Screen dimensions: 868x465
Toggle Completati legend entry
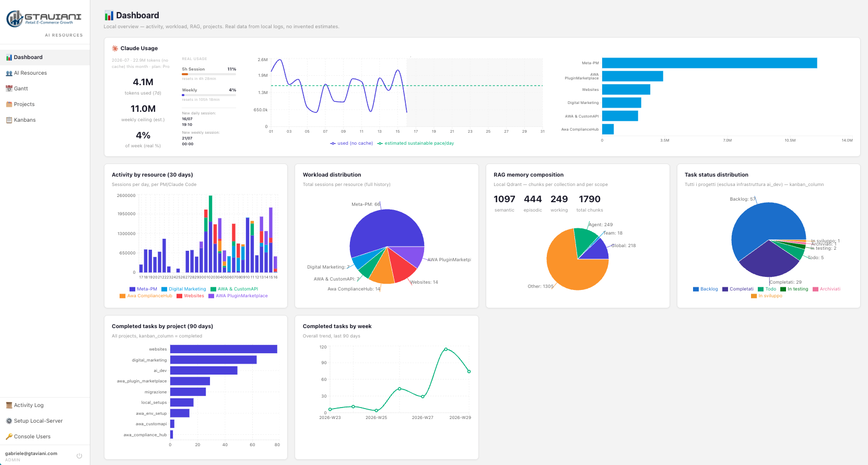738,289
